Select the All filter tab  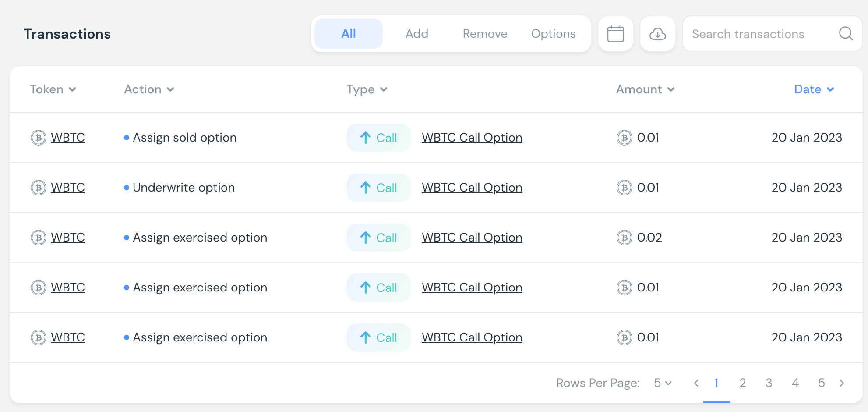[349, 34]
